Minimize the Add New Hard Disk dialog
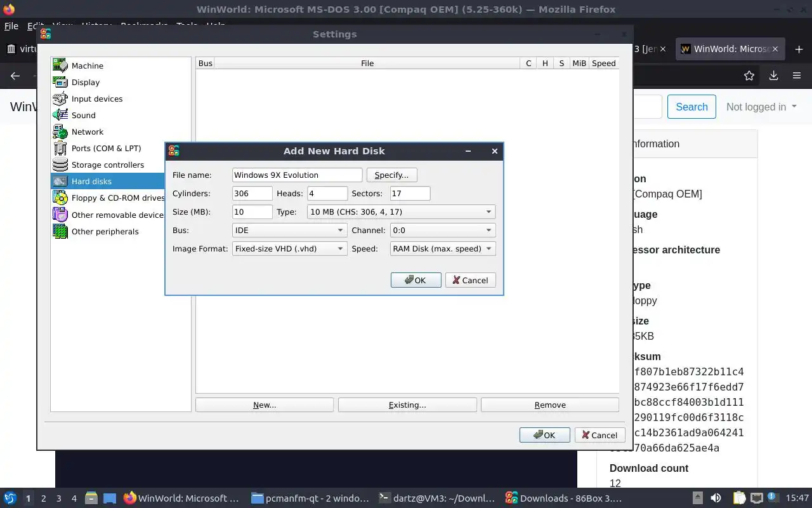The image size is (812, 508). (x=468, y=151)
